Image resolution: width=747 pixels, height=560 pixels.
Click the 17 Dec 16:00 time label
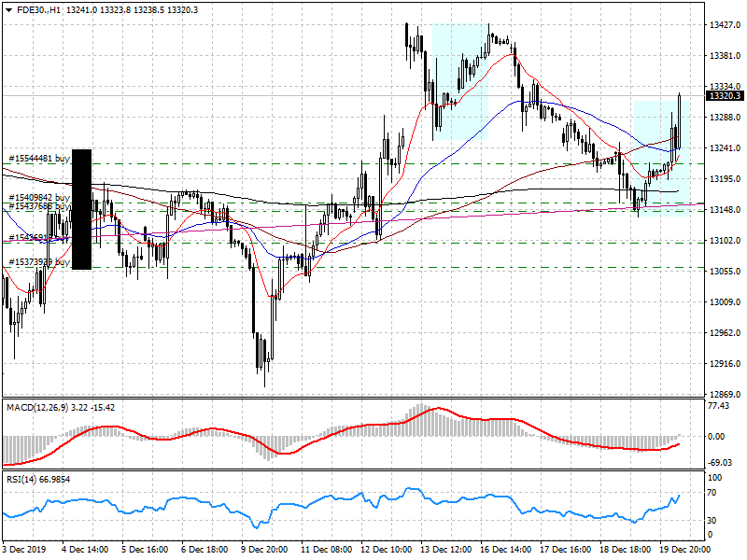tap(566, 550)
